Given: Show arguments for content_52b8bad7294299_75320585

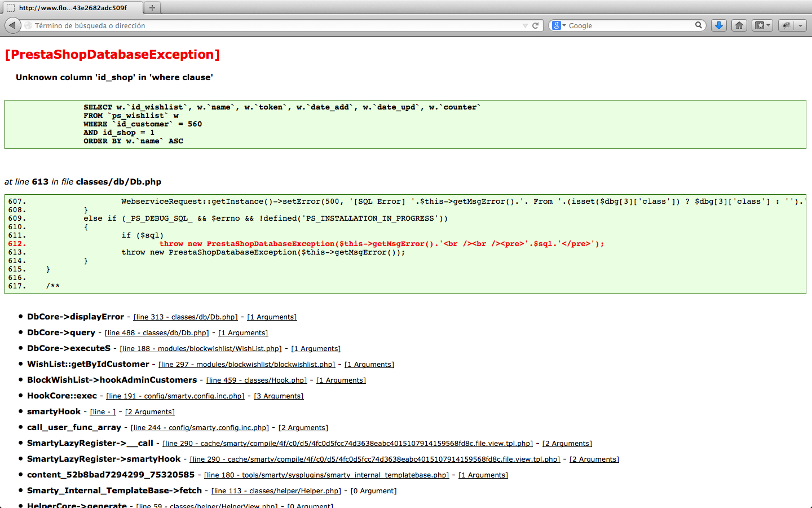Looking at the screenshot, I should (x=483, y=475).
